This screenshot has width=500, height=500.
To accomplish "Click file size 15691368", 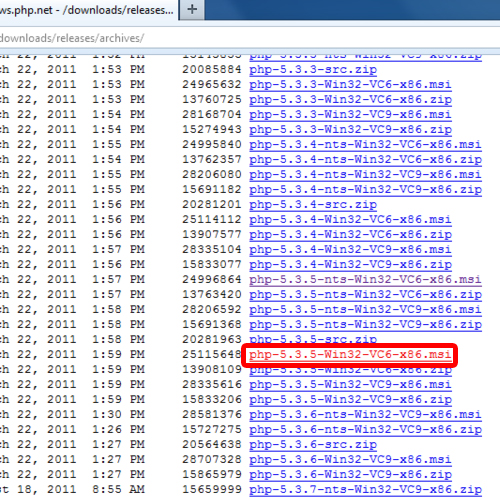I will click(212, 324).
